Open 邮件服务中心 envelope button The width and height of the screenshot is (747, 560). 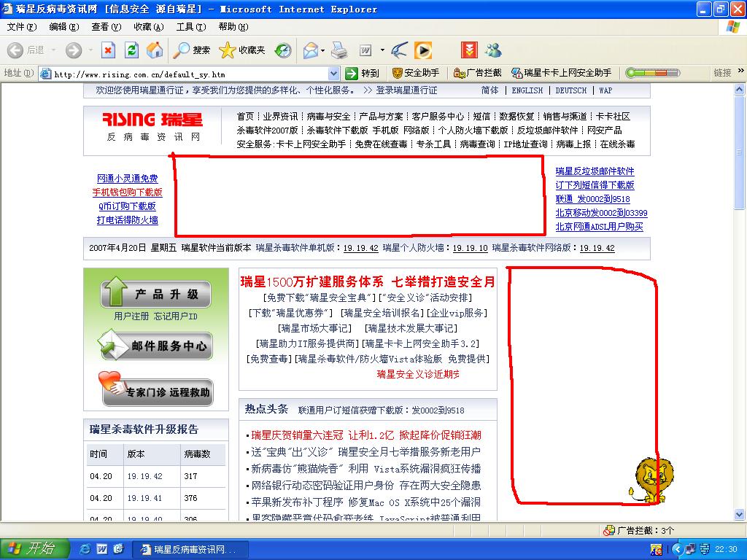pyautogui.click(x=155, y=345)
